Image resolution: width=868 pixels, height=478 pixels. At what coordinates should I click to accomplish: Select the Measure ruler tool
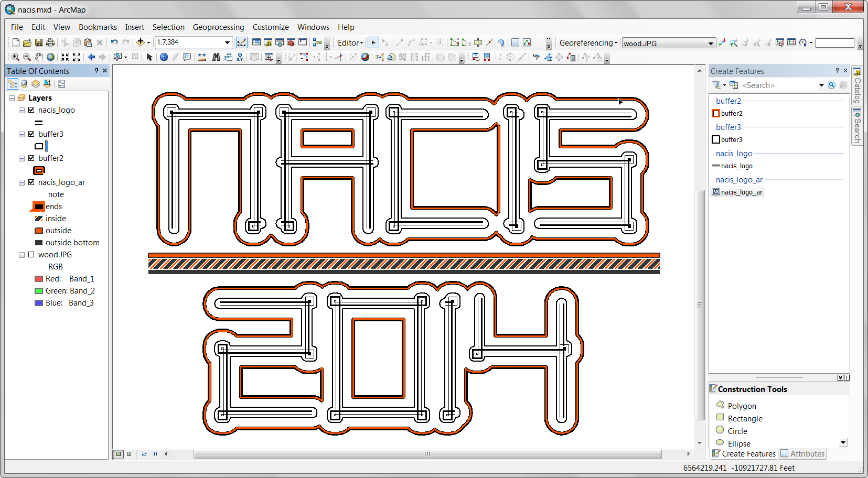pos(201,57)
